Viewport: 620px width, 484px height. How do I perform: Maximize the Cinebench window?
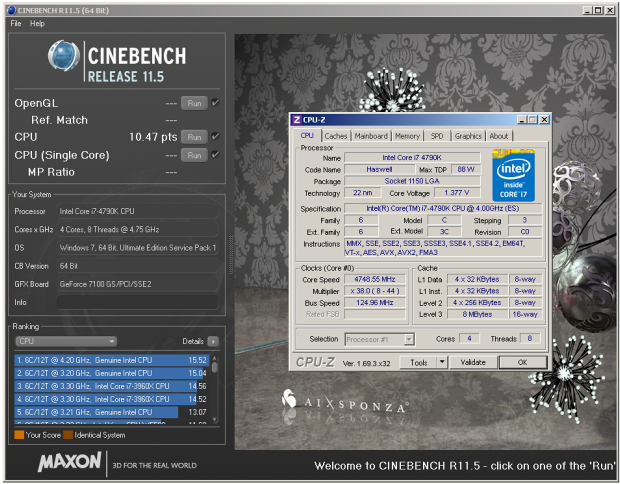[598, 11]
